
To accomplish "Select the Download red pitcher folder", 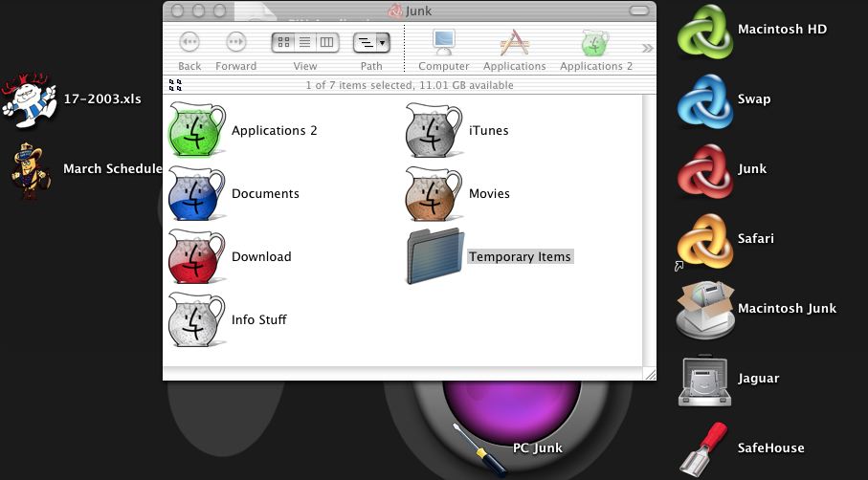I will click(x=196, y=256).
